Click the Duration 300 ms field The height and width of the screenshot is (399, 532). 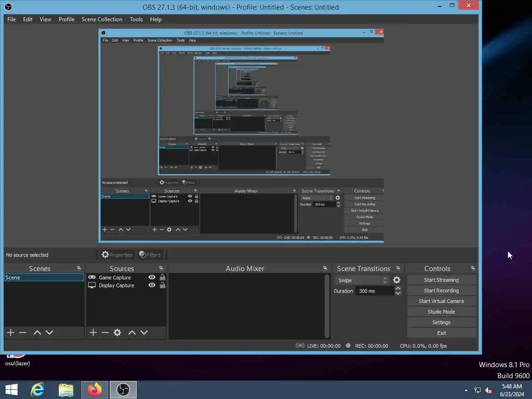[x=375, y=291]
